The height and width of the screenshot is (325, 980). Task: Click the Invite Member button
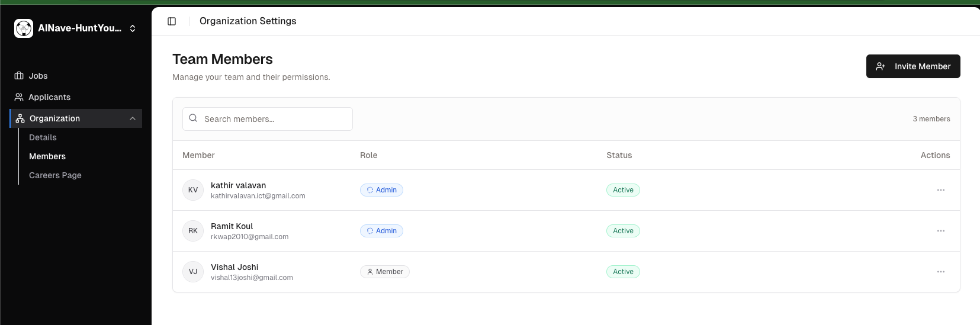coord(912,66)
